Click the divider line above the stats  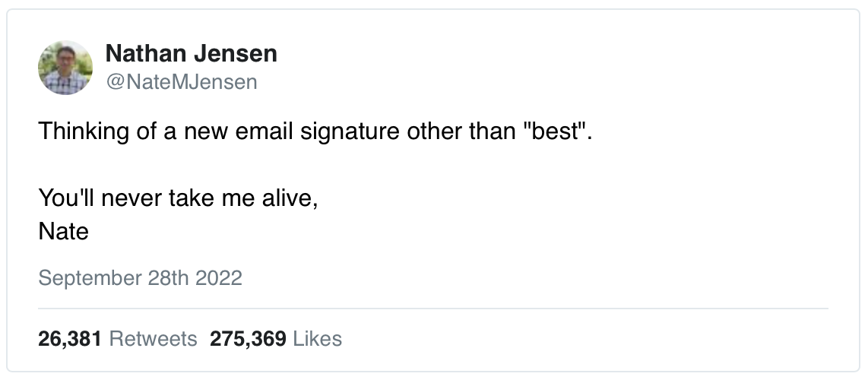[433, 309]
